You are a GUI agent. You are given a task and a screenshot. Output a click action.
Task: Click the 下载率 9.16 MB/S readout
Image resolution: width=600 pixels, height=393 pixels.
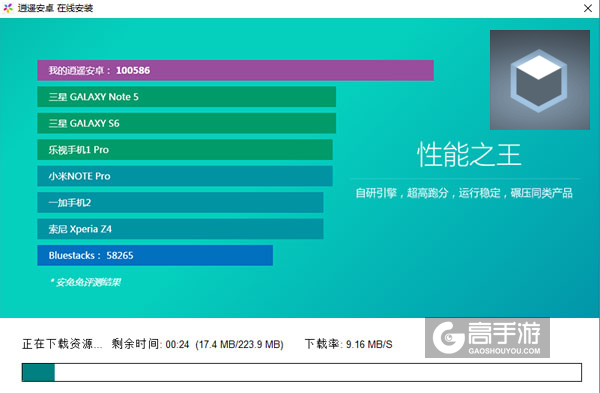click(x=348, y=344)
